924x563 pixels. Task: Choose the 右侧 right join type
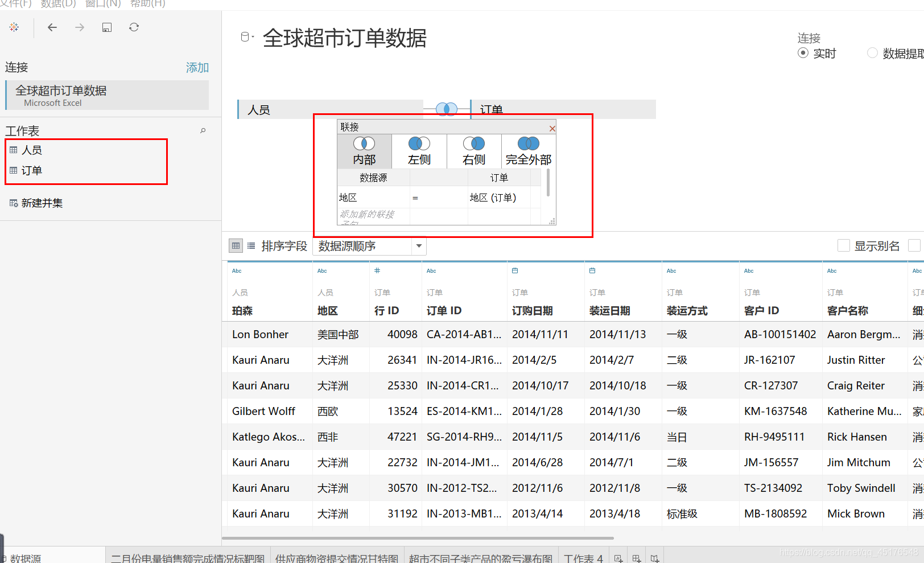[474, 151]
